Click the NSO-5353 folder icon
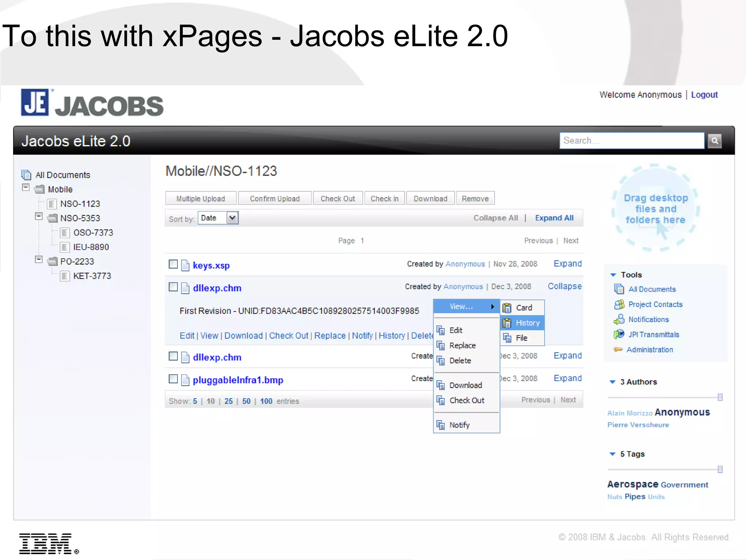The image size is (746, 560). click(52, 218)
